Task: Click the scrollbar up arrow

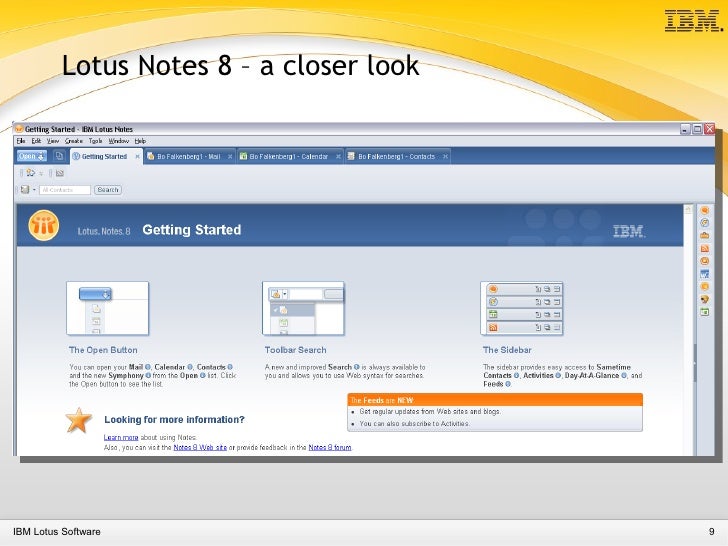Action: point(689,209)
